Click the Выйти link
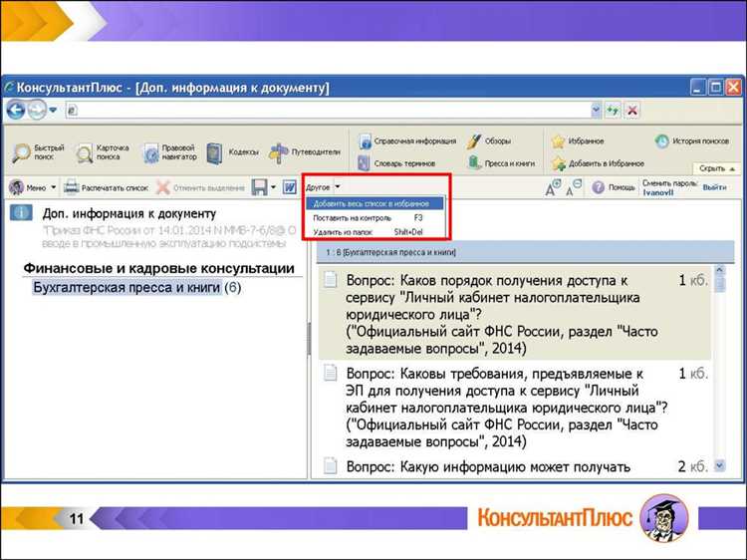 (714, 187)
